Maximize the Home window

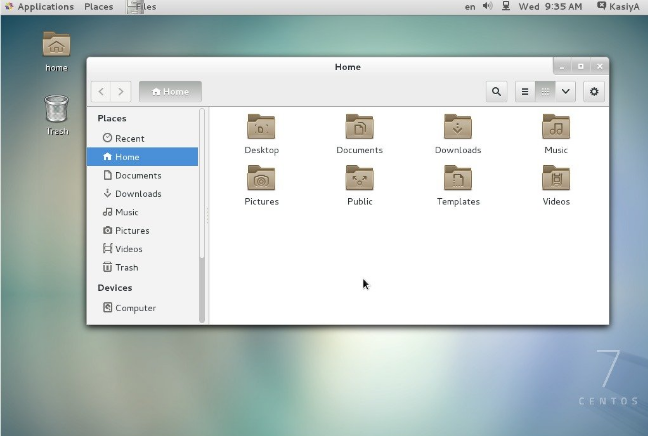[581, 67]
